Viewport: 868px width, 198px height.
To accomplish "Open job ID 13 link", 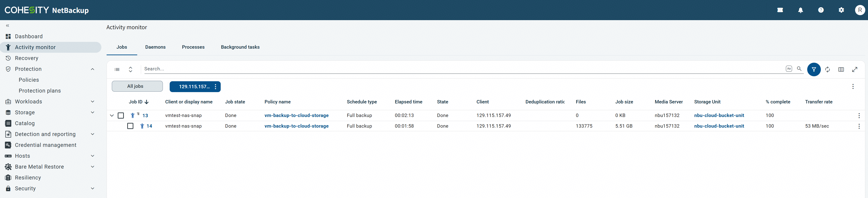I will [145, 116].
